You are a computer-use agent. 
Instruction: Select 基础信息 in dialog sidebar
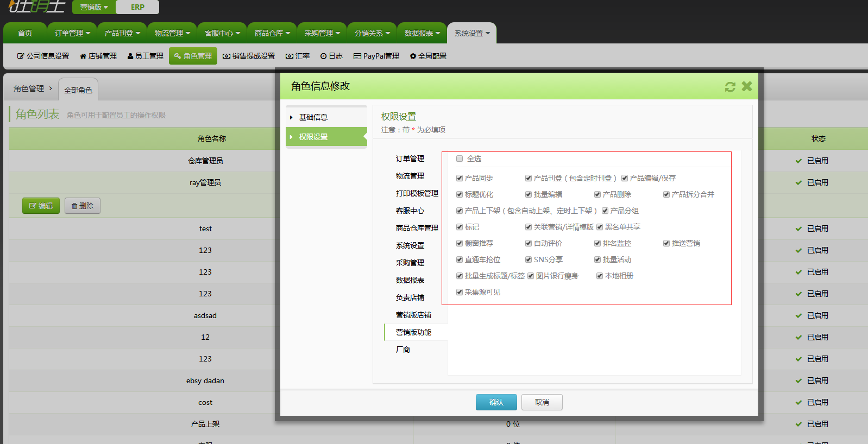coord(326,117)
